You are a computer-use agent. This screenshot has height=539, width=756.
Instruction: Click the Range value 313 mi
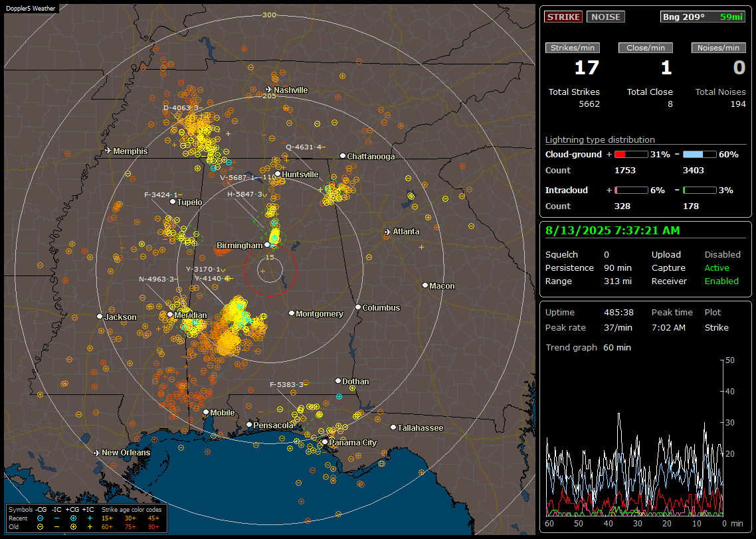point(618,281)
